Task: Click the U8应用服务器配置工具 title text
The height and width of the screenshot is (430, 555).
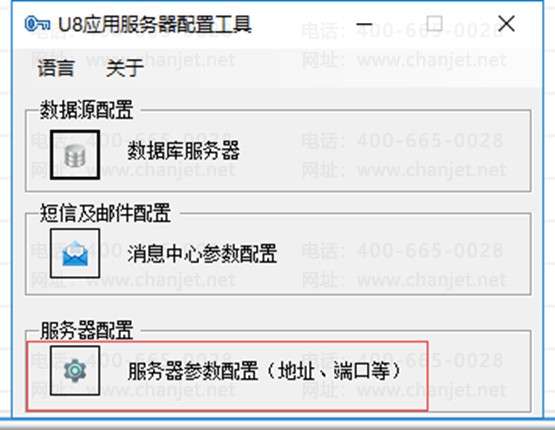Action: (x=155, y=24)
